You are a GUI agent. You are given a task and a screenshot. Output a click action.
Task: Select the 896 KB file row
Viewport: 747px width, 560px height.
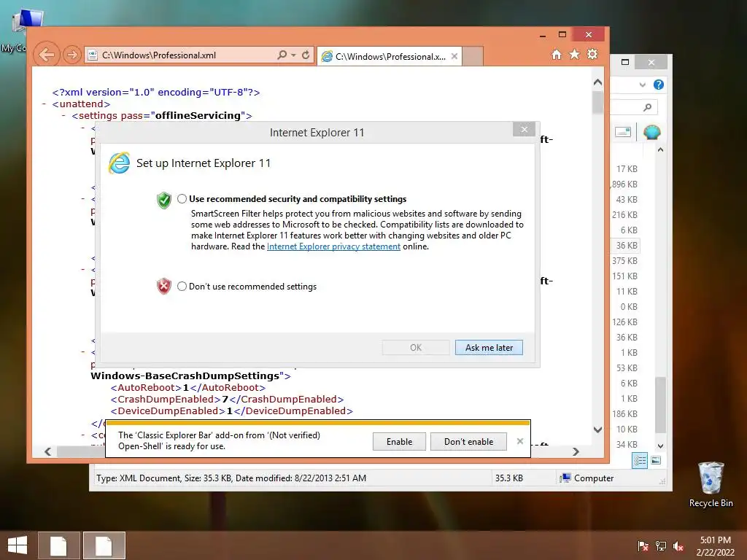[x=625, y=184]
